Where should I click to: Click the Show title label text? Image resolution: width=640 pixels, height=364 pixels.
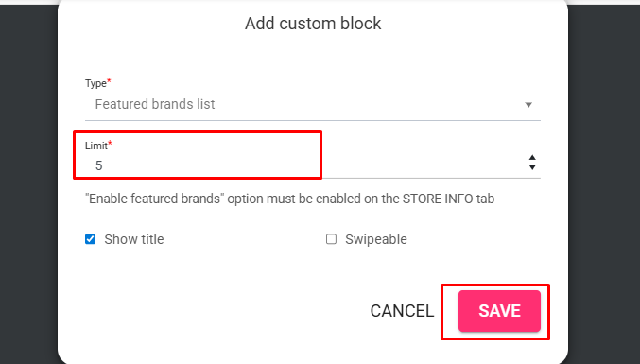pyautogui.click(x=134, y=239)
